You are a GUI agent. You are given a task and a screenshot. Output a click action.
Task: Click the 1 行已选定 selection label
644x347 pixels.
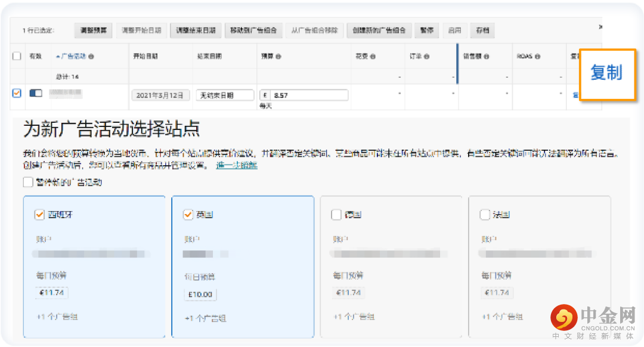(x=38, y=30)
